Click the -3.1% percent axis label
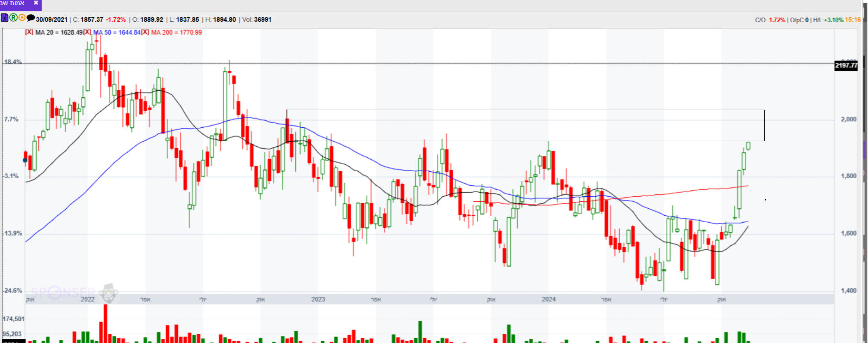The height and width of the screenshot is (343, 868). tap(11, 176)
